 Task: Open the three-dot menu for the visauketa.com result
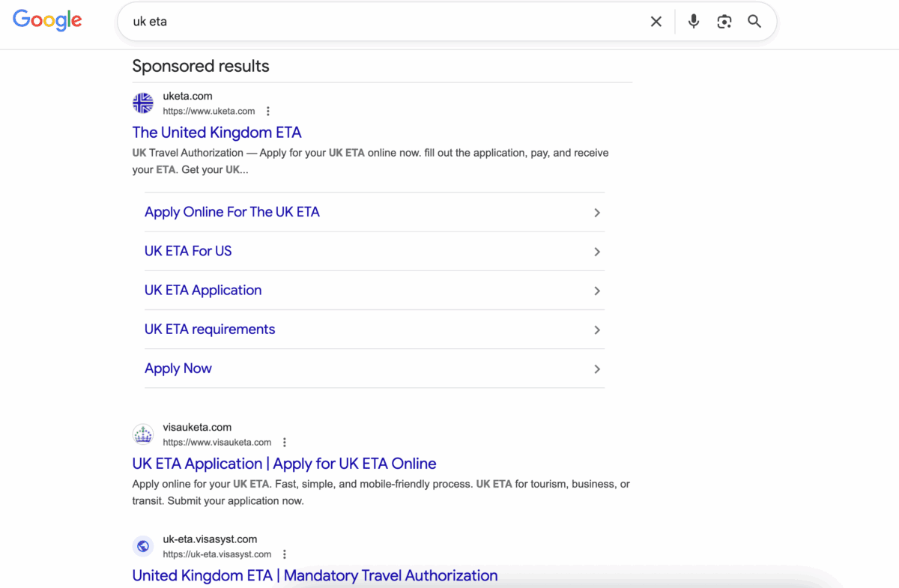[x=284, y=442]
